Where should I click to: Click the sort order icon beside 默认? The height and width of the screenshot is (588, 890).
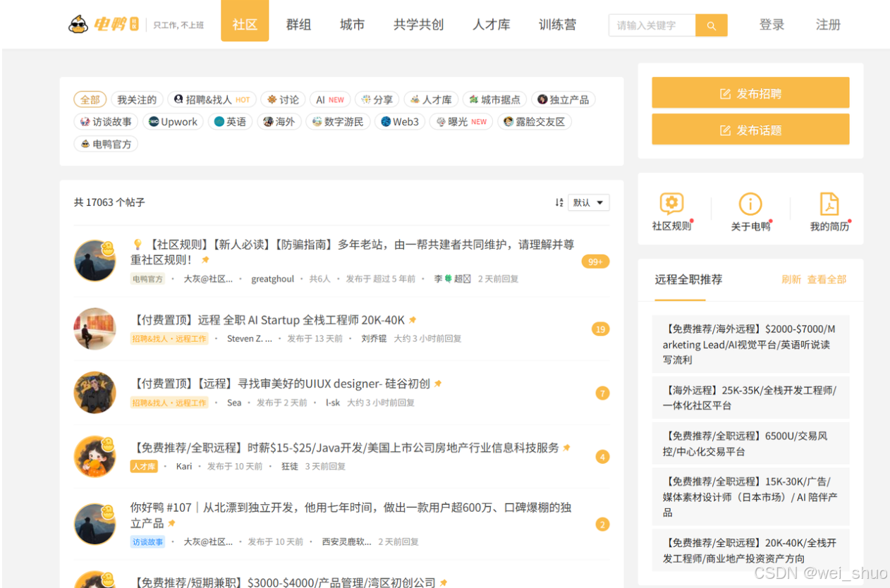click(559, 202)
